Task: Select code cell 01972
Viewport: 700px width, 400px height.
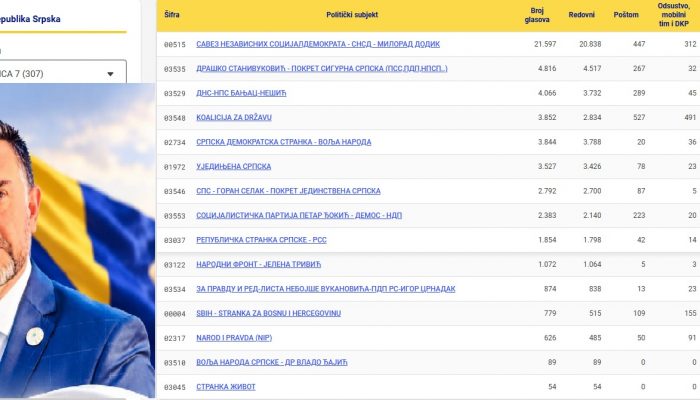Action: (x=175, y=167)
